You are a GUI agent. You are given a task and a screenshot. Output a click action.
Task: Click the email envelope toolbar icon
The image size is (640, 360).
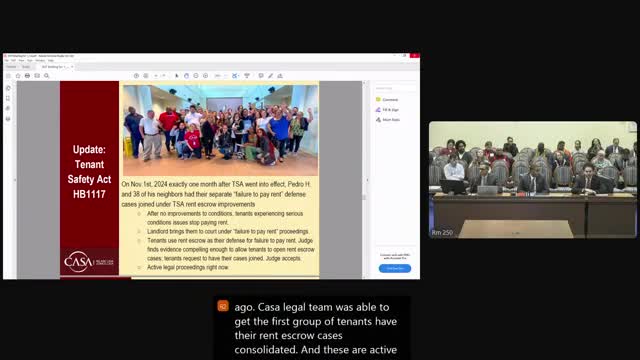[37, 76]
